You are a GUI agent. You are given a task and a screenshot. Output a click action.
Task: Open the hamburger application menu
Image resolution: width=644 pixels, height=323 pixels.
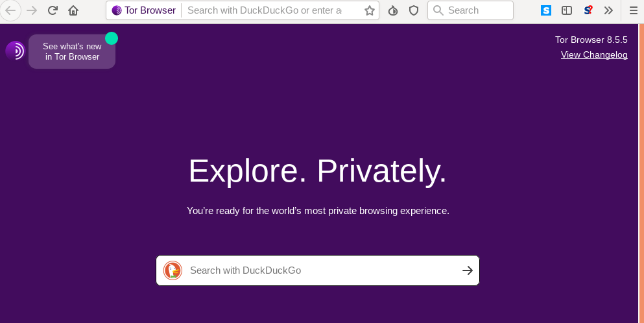pyautogui.click(x=634, y=10)
